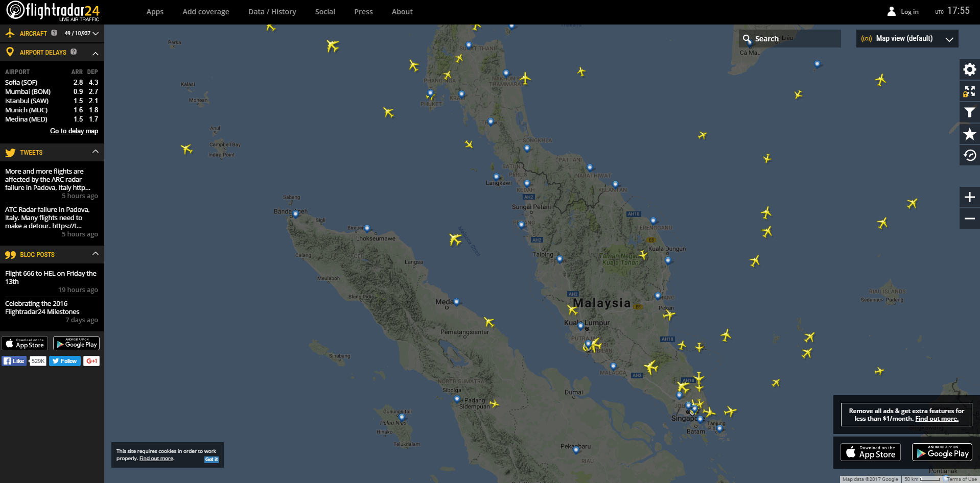Select the Munich (MUC) delay row
The width and height of the screenshot is (980, 483).
(x=52, y=110)
